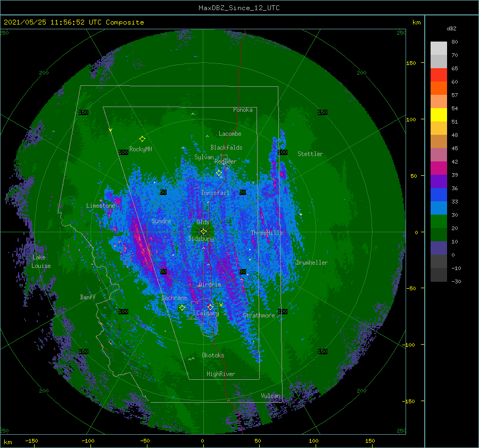Screen dimensions: 479x448
Task: Click the Blackfalds label
Action: (x=226, y=148)
